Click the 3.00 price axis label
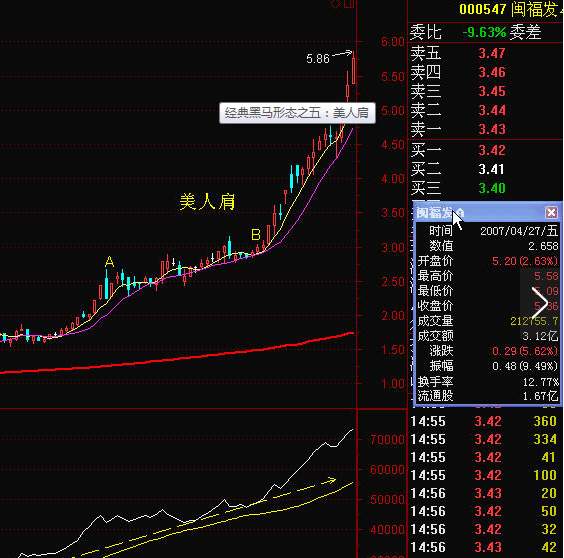This screenshot has height=558, width=564. pos(392,248)
